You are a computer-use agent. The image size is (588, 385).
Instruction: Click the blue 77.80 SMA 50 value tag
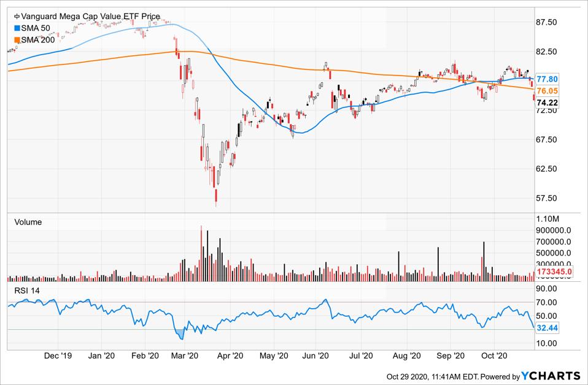547,79
